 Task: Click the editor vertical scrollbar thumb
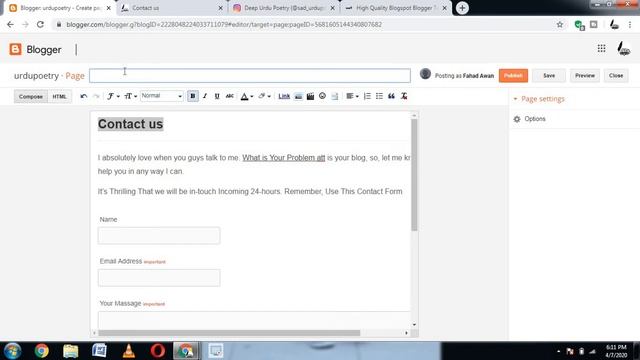[x=414, y=175]
